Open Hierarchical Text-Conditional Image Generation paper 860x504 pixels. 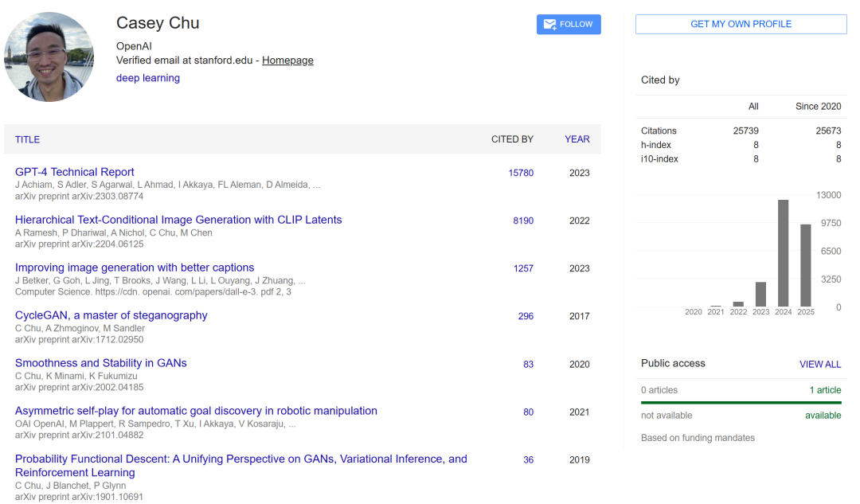coord(178,220)
